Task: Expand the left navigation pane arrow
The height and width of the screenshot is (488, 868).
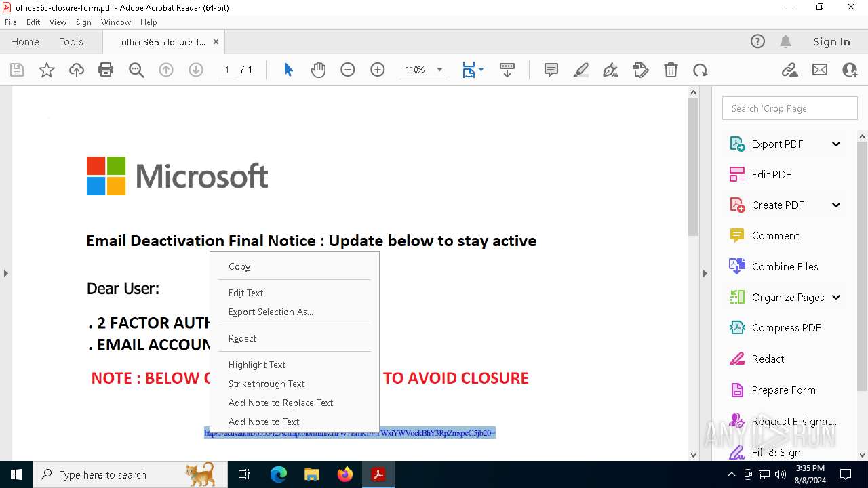Action: click(5, 273)
